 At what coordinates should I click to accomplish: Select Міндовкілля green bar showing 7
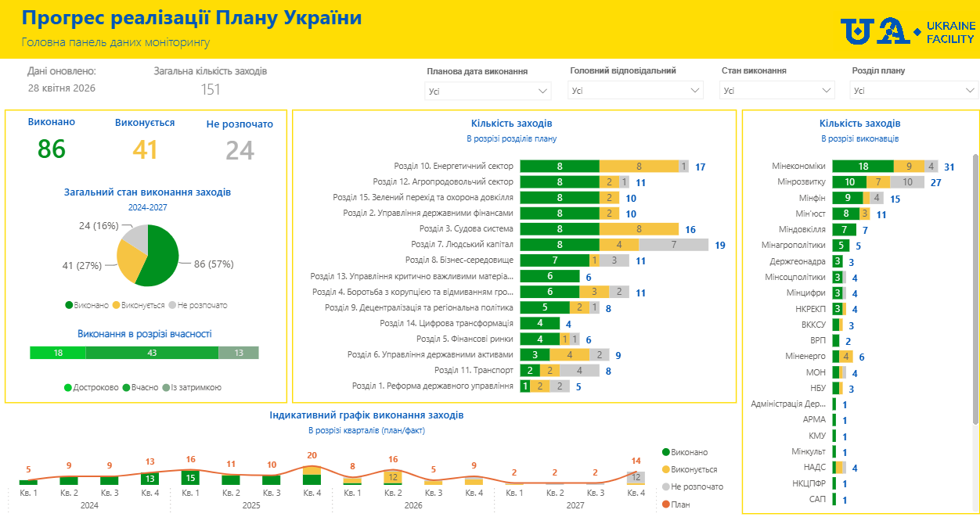(844, 230)
